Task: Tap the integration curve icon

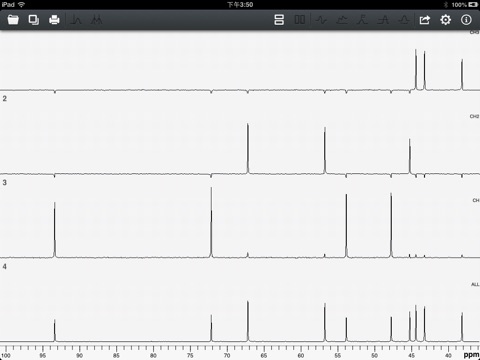Action: click(x=362, y=20)
